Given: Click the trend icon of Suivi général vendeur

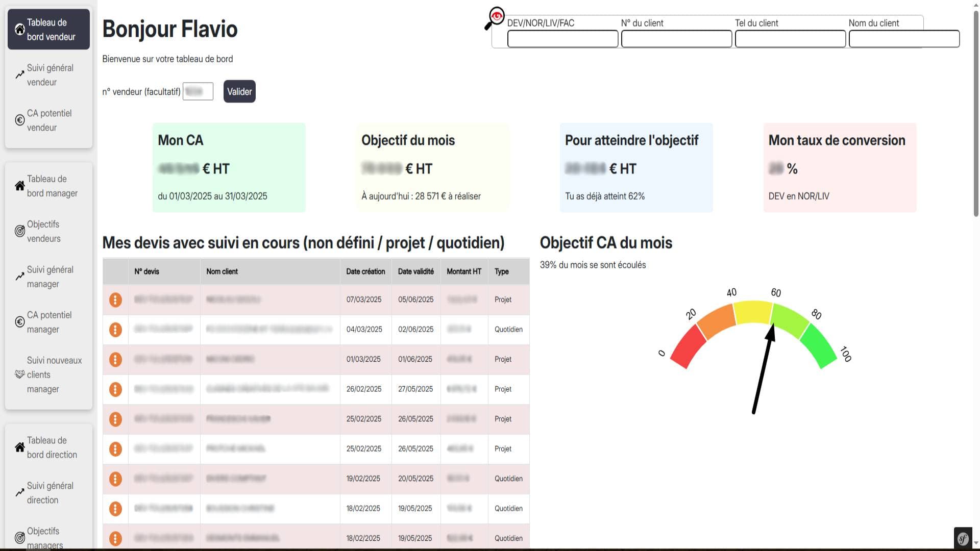Looking at the screenshot, I should (x=19, y=74).
